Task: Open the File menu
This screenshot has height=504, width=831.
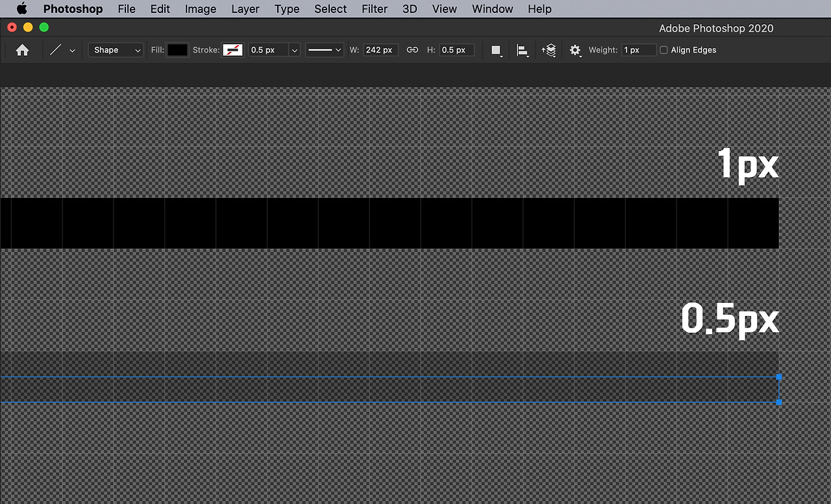Action: tap(127, 9)
